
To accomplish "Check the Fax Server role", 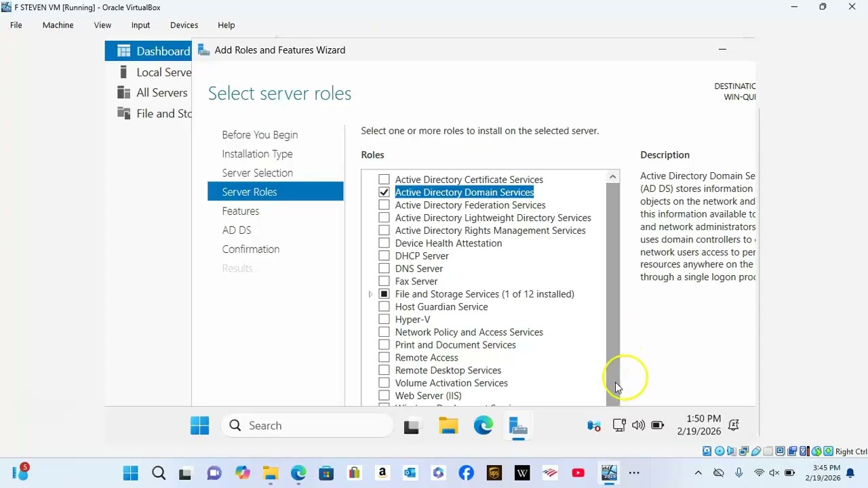I will click(x=384, y=281).
